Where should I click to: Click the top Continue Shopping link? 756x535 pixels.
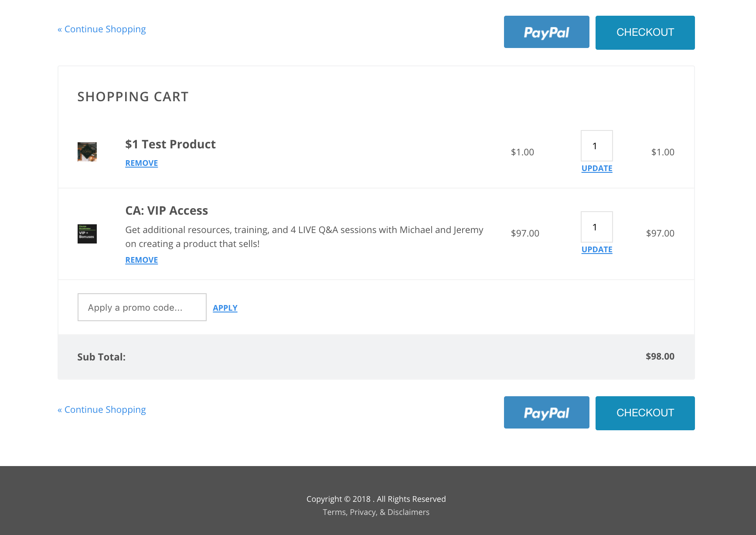click(x=102, y=29)
